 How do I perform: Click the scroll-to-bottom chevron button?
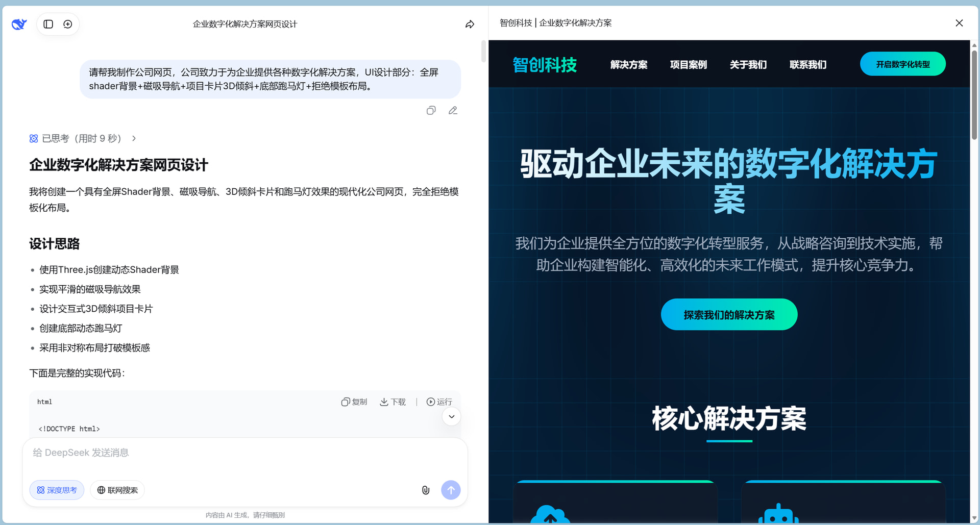tap(451, 417)
